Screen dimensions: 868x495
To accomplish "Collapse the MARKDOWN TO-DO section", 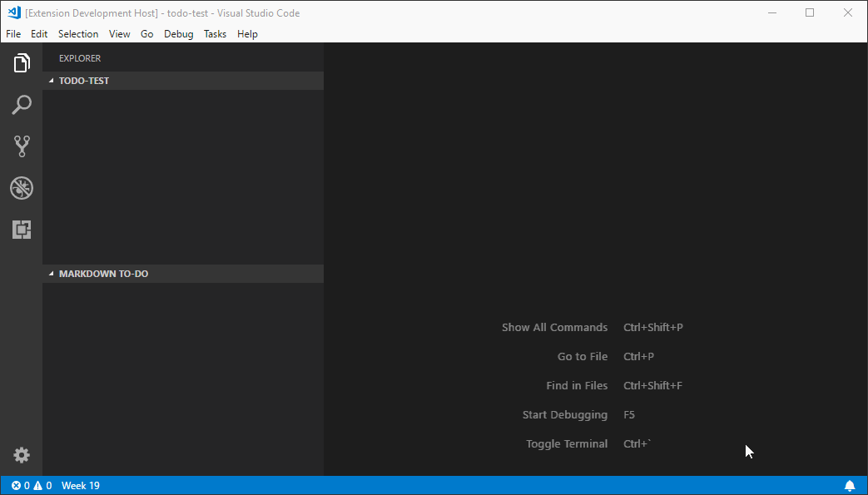I will pos(183,274).
